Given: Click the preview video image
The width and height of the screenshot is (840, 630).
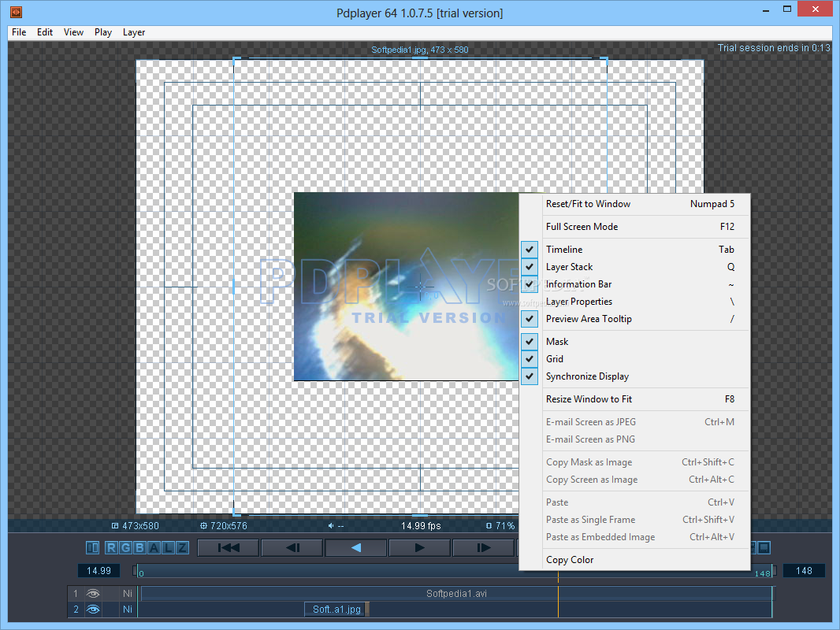Looking at the screenshot, I should click(x=406, y=287).
